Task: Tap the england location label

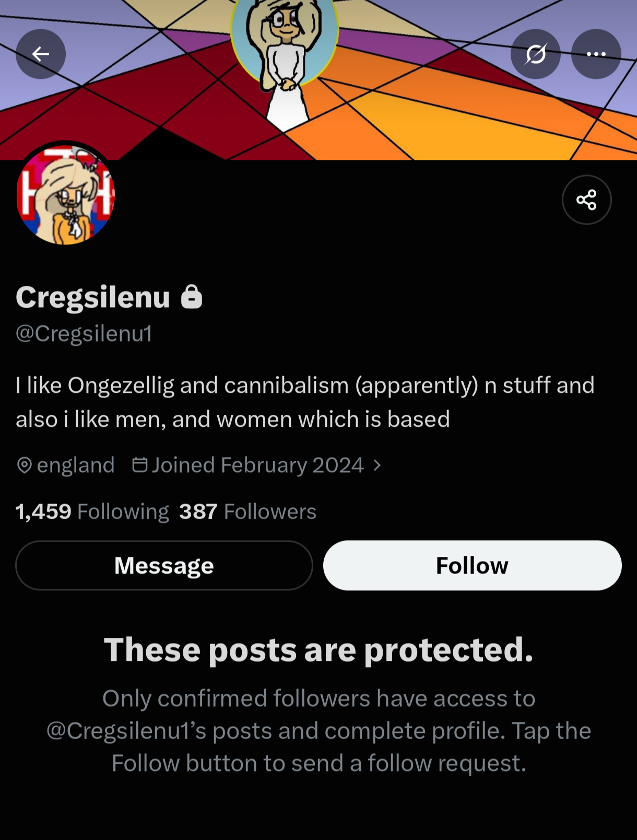Action: pos(76,465)
